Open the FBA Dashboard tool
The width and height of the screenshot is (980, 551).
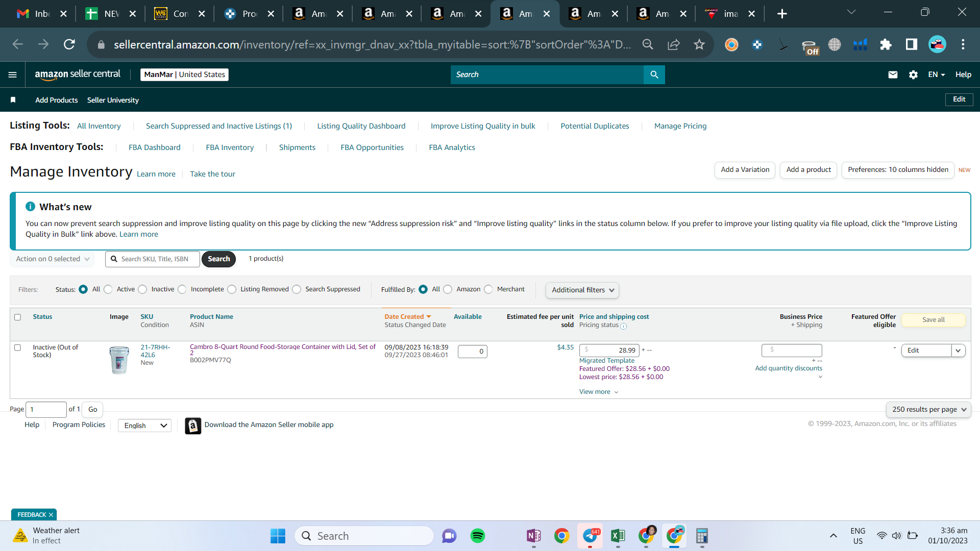coord(155,147)
